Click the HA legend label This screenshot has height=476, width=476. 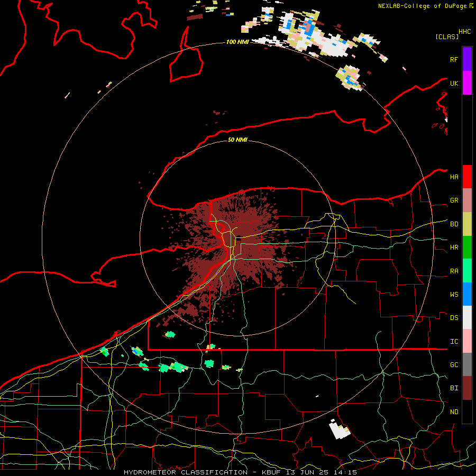pos(454,177)
